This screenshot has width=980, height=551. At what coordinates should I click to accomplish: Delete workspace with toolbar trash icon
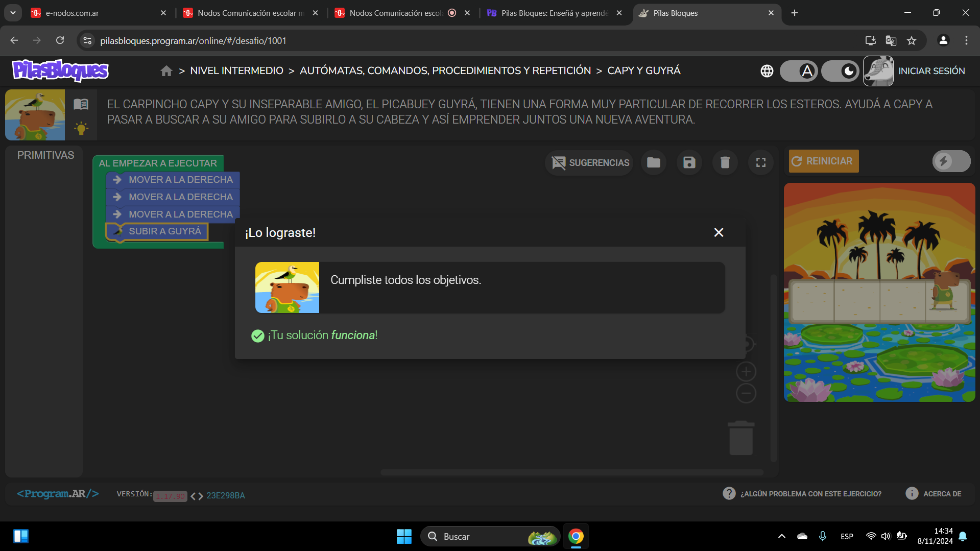point(725,162)
